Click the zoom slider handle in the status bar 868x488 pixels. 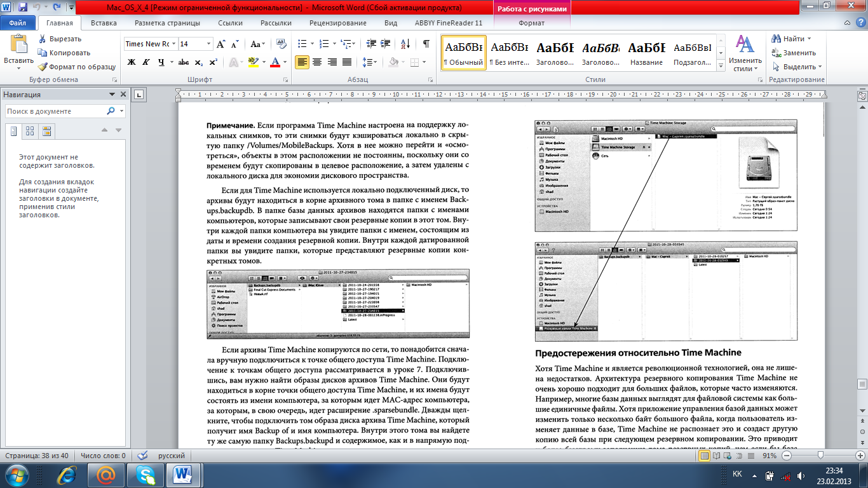(x=821, y=456)
